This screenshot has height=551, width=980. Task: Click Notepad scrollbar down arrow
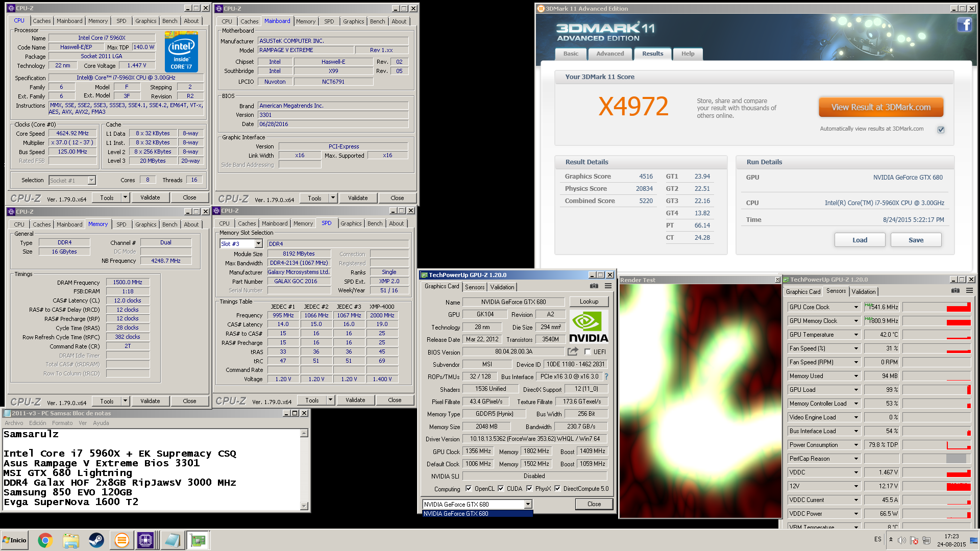(x=304, y=506)
